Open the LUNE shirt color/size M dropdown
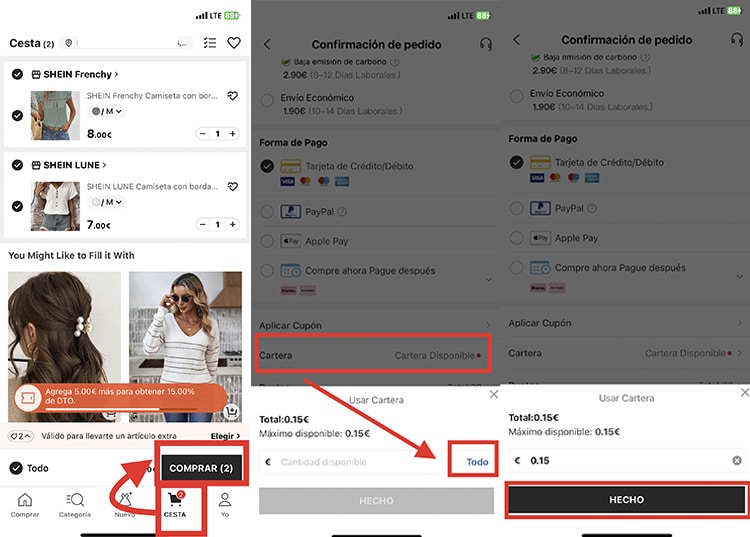This screenshot has width=750, height=537. coord(106,202)
